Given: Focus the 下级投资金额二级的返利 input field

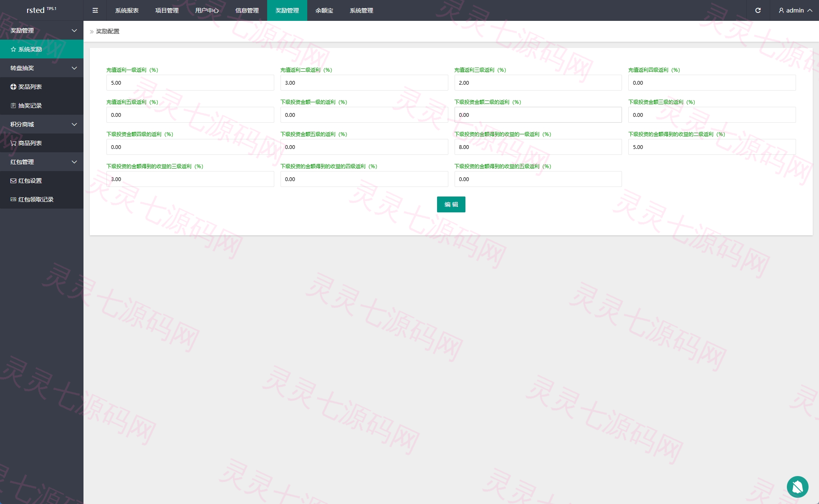Looking at the screenshot, I should pyautogui.click(x=538, y=115).
